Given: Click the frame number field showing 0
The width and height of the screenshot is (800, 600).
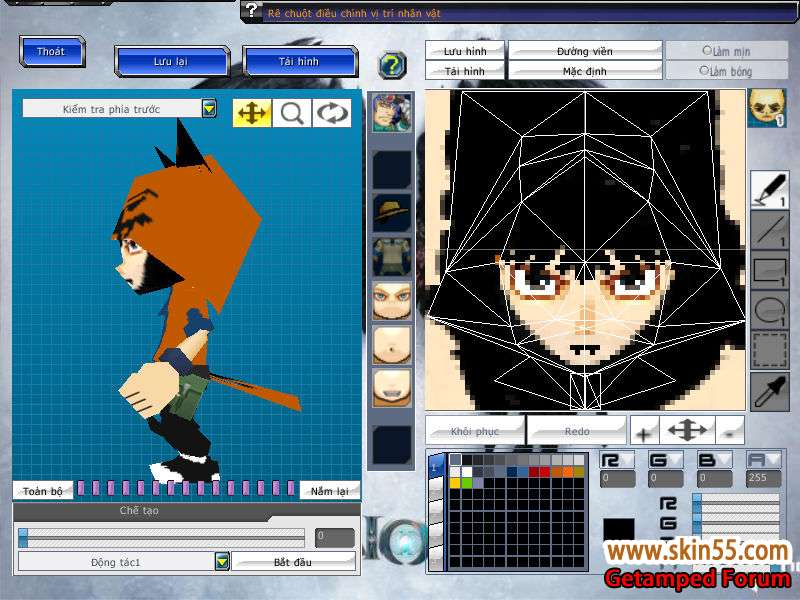Looking at the screenshot, I should (335, 537).
